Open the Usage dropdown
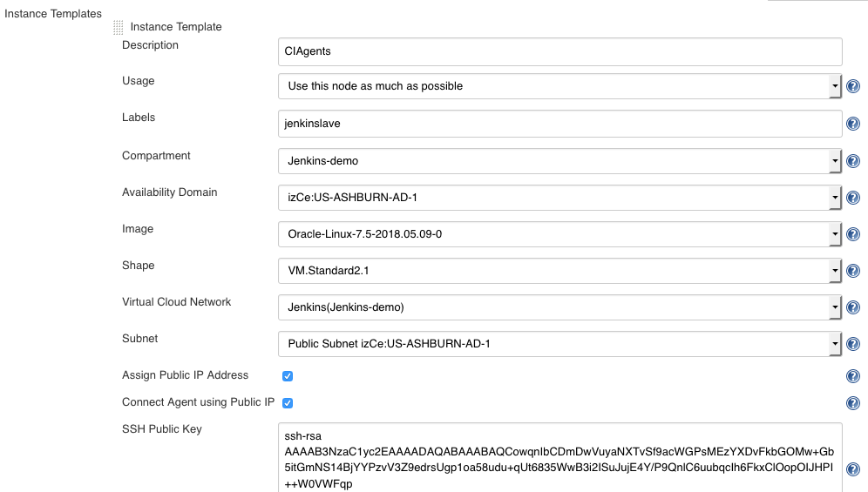868x492 pixels. pos(559,86)
